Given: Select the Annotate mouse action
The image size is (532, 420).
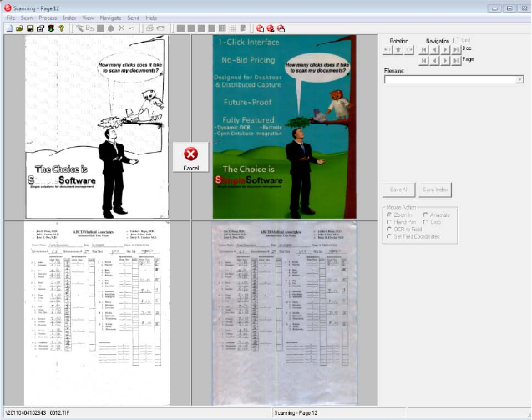Looking at the screenshot, I should point(425,215).
